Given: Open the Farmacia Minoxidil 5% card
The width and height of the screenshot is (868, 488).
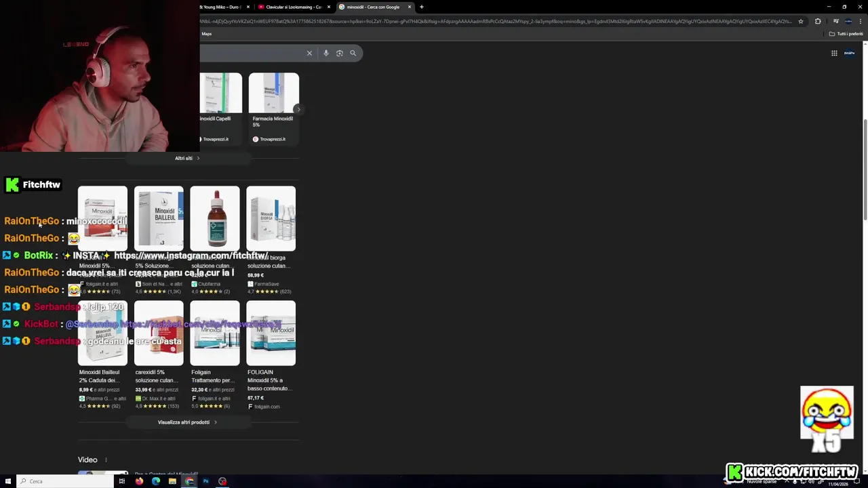Looking at the screenshot, I should pyautogui.click(x=273, y=108).
